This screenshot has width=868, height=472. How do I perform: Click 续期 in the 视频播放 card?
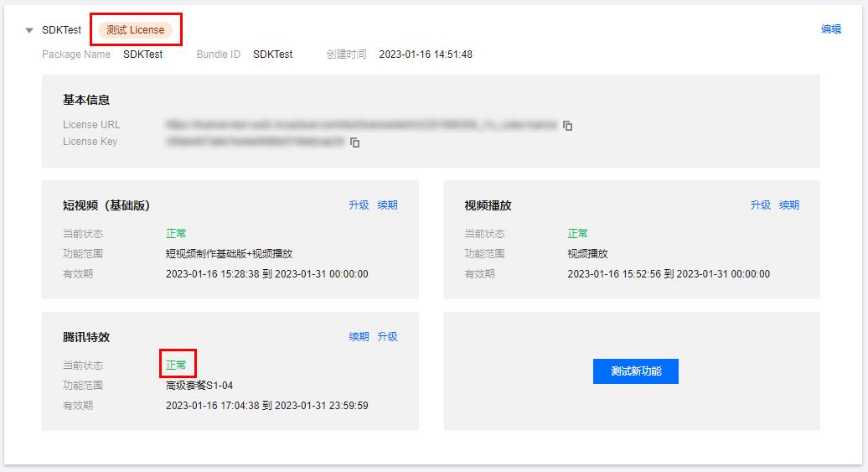click(789, 205)
